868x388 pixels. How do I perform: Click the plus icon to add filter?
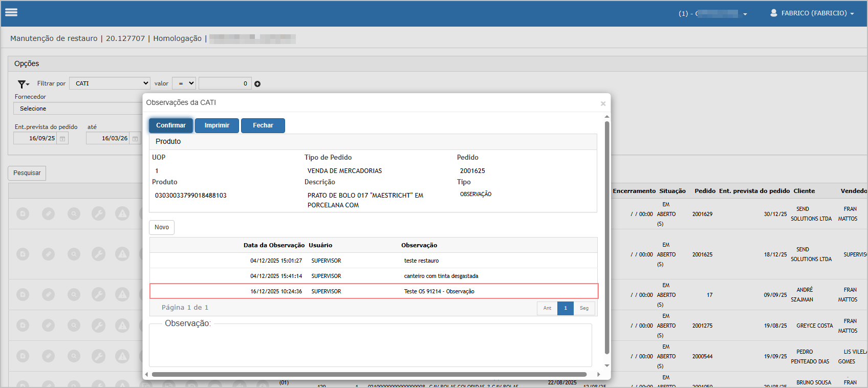coord(257,84)
